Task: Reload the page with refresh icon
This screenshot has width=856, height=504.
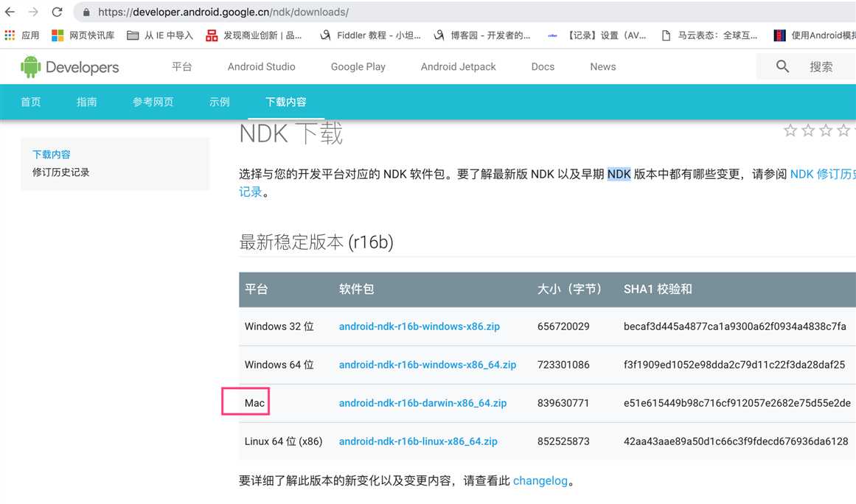Action: [x=58, y=12]
